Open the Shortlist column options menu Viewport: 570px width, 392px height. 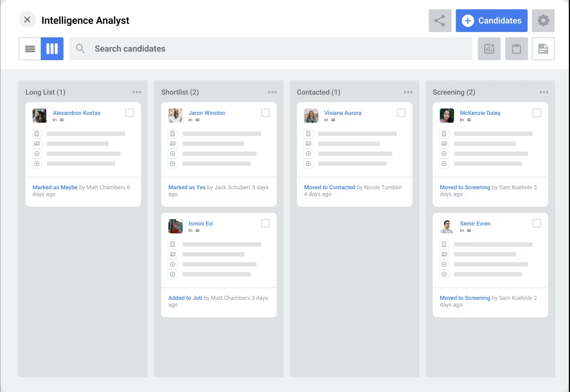pyautogui.click(x=272, y=92)
